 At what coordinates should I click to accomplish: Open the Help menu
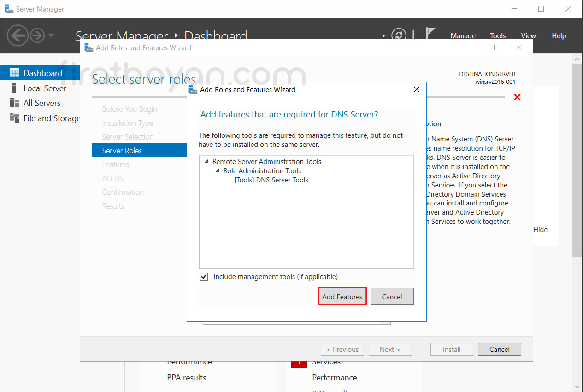(559, 36)
